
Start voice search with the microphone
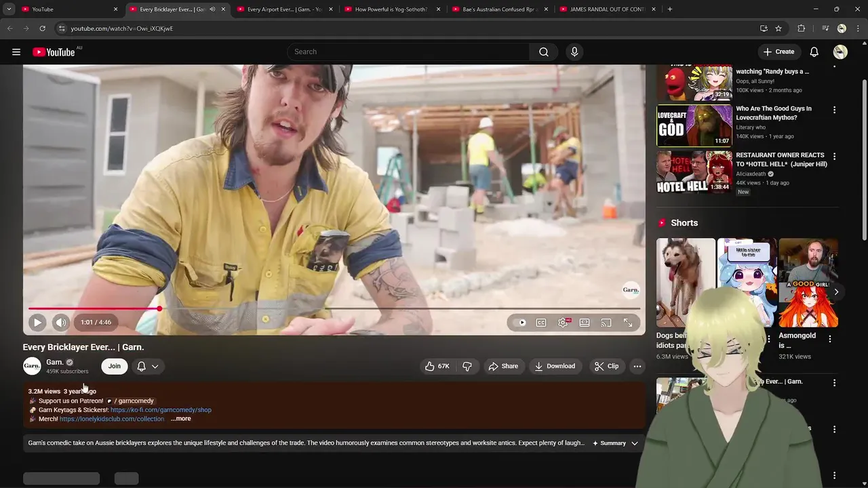coord(574,52)
